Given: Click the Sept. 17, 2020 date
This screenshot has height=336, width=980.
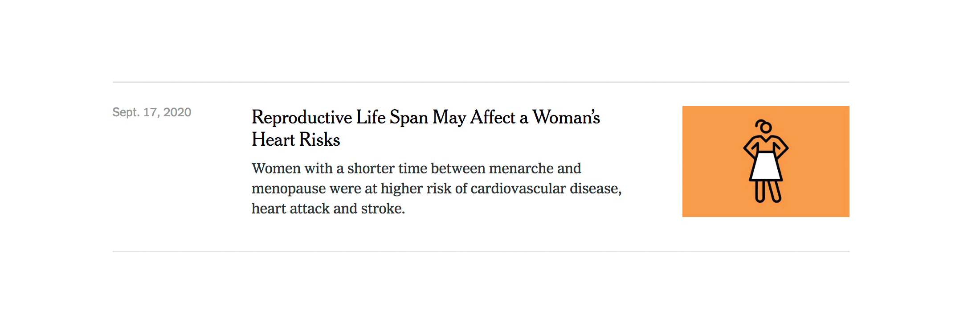Looking at the screenshot, I should pyautogui.click(x=151, y=112).
